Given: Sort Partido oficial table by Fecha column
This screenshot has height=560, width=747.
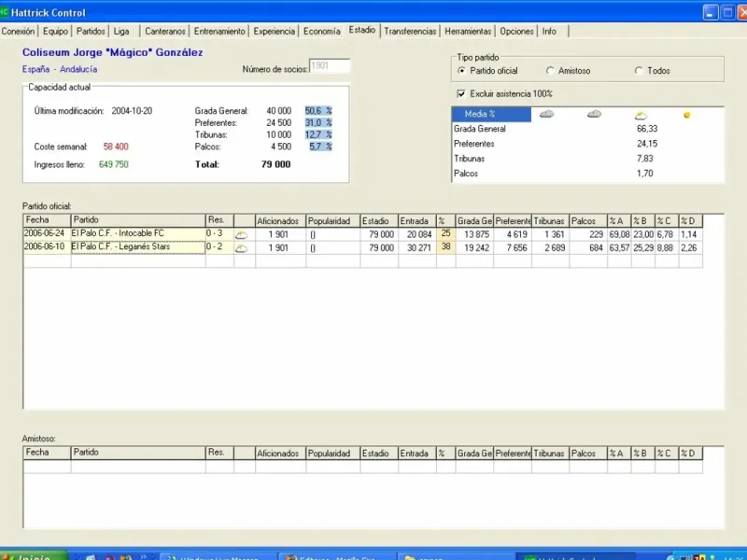Looking at the screenshot, I should point(48,220).
